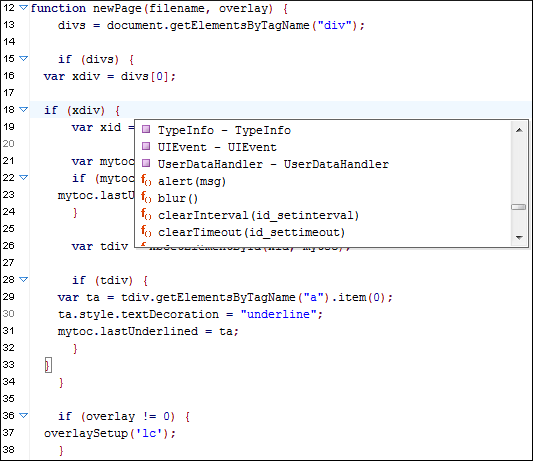Click the function icon beside blur()
This screenshot has width=533, height=461.
click(146, 197)
